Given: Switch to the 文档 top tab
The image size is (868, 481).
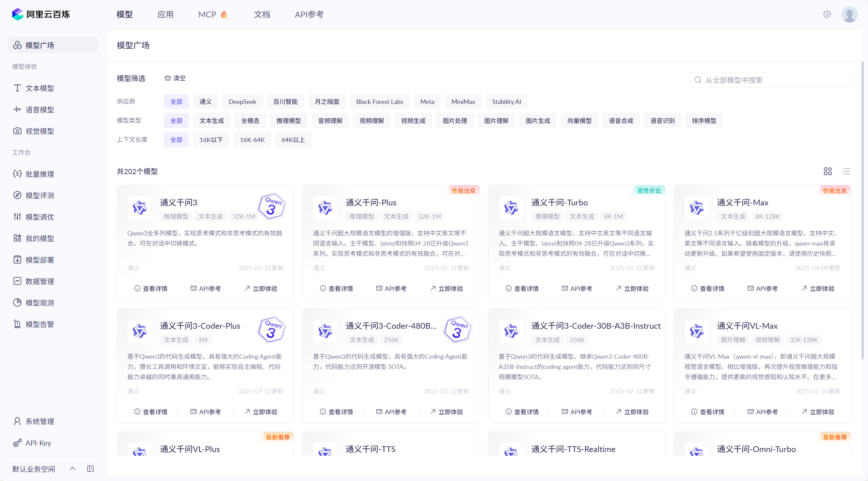Looking at the screenshot, I should [x=262, y=14].
